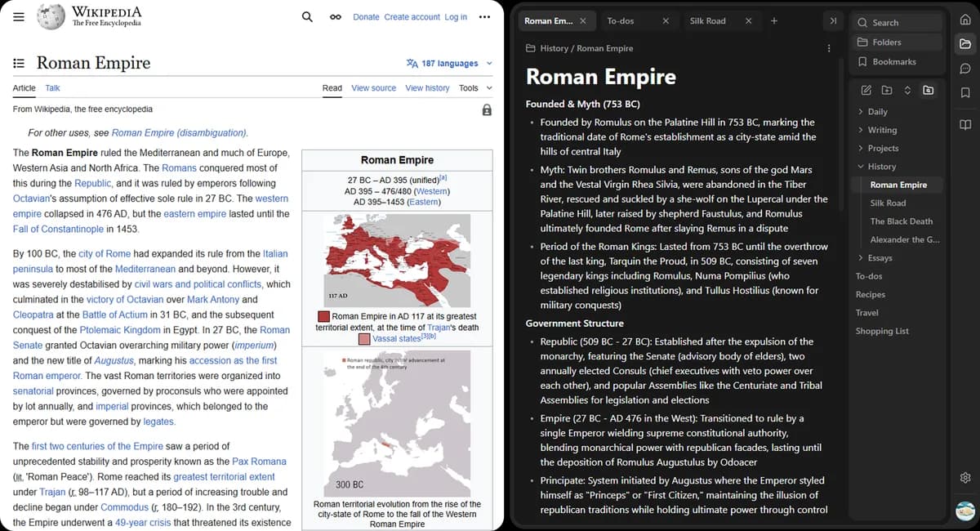This screenshot has width=980, height=531.
Task: Follow the Fall of Constantinople link
Action: click(58, 229)
